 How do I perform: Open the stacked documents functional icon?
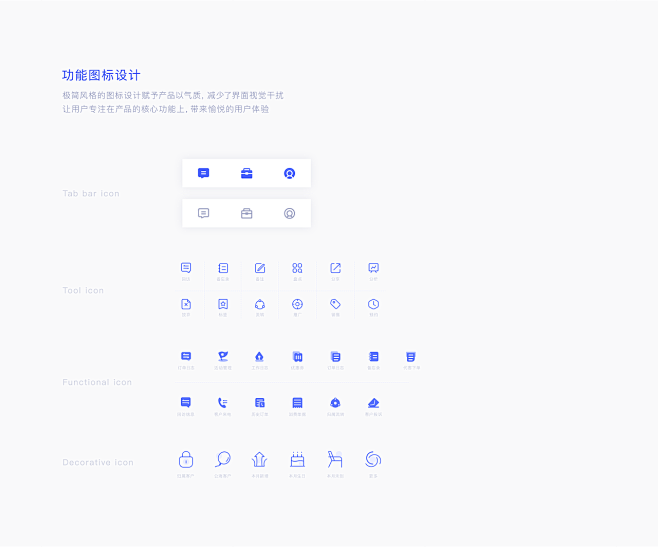pyautogui.click(x=335, y=356)
